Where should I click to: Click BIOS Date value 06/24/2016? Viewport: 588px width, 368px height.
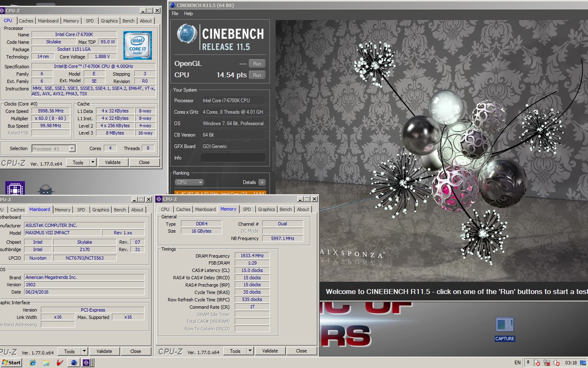85,292
